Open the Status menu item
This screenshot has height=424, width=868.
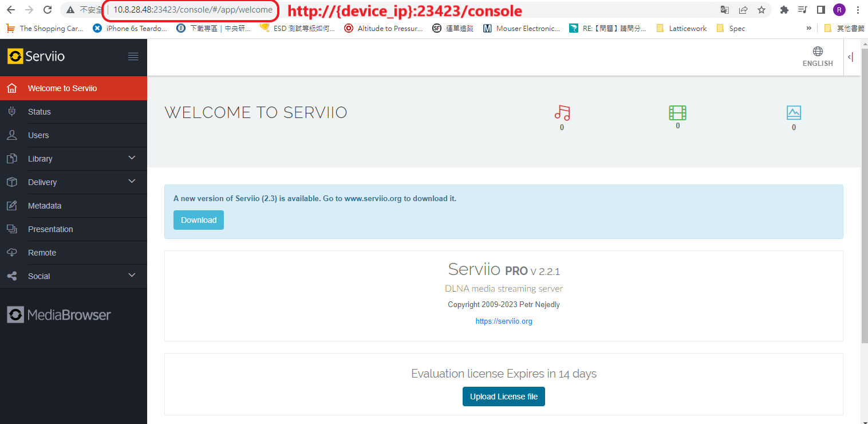point(73,112)
